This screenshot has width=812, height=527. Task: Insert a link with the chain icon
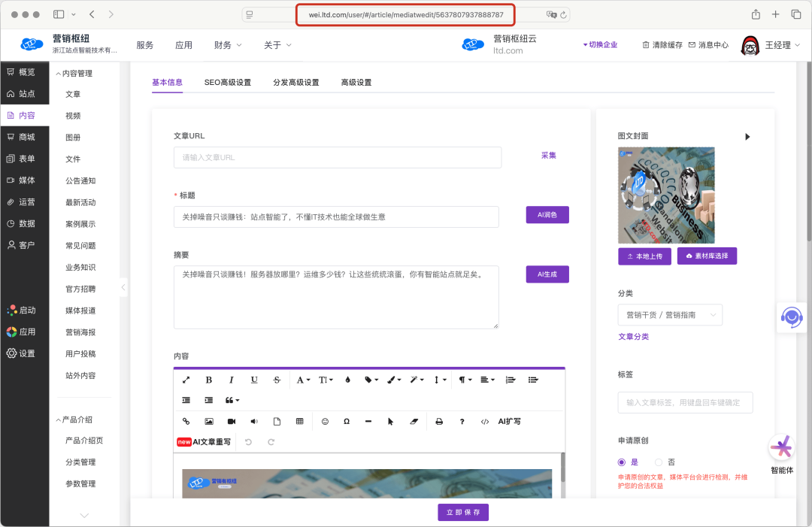coord(186,422)
